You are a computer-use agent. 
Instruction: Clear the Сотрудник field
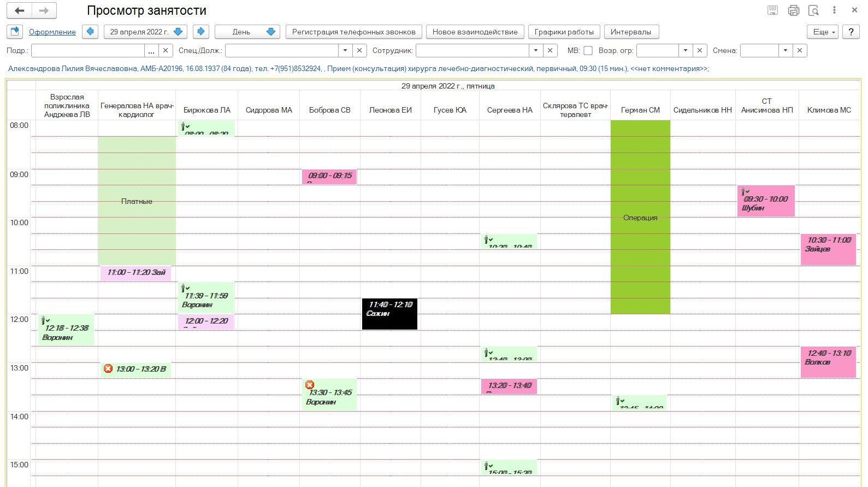(550, 51)
